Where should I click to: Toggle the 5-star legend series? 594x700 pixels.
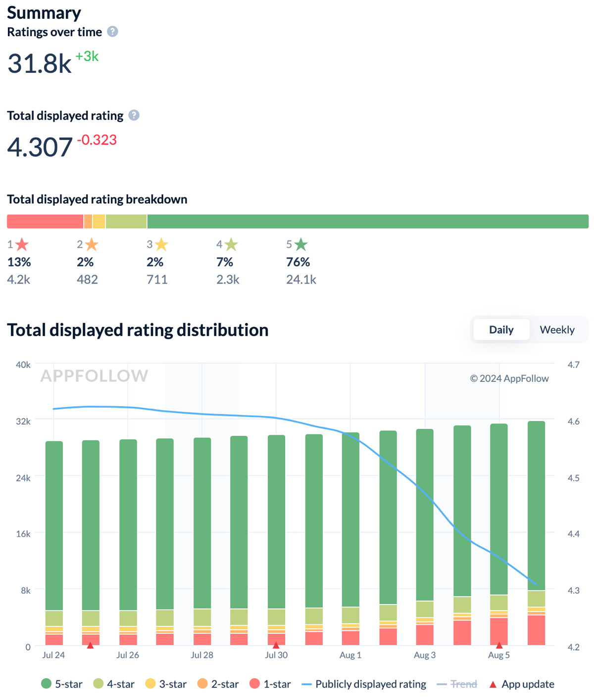62,684
